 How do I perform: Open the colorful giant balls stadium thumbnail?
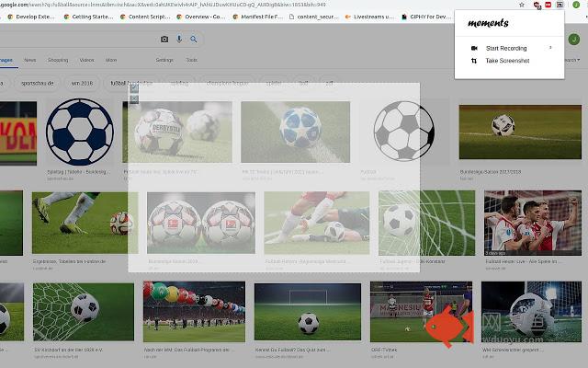194,312
